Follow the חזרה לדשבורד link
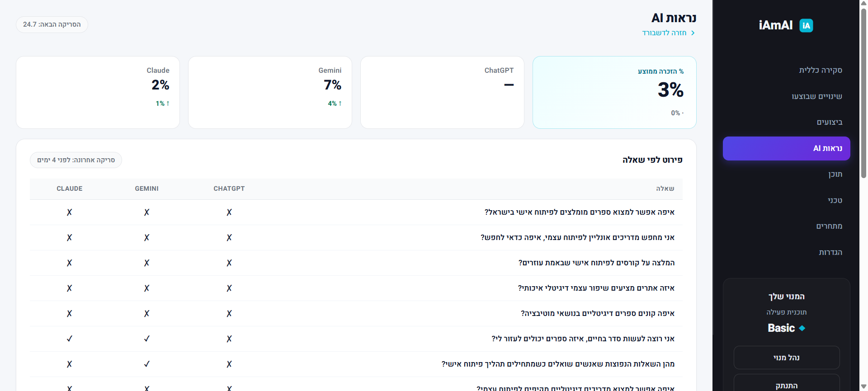This screenshot has width=868, height=391. [665, 33]
